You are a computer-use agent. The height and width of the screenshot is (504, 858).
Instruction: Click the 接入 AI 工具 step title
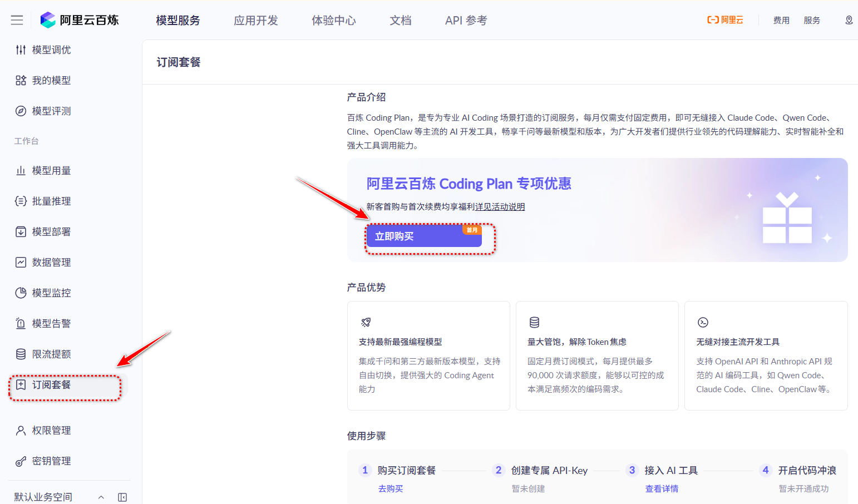pos(671,471)
